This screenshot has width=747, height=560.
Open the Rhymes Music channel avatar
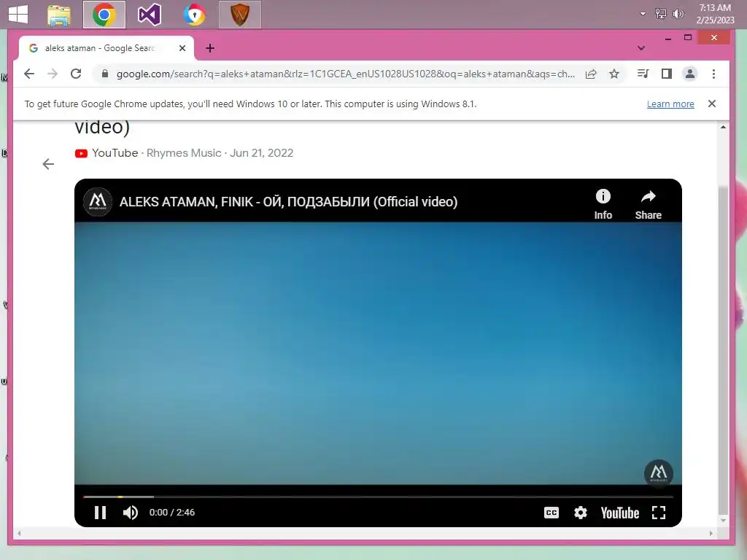[x=98, y=201]
